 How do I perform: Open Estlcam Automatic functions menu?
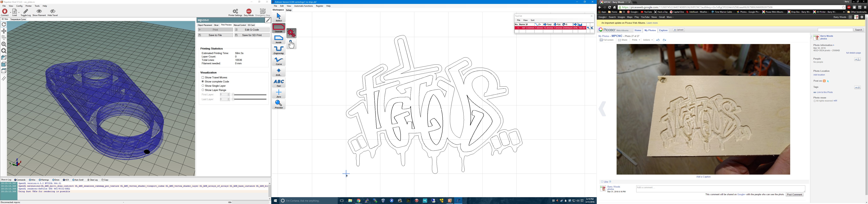(303, 6)
